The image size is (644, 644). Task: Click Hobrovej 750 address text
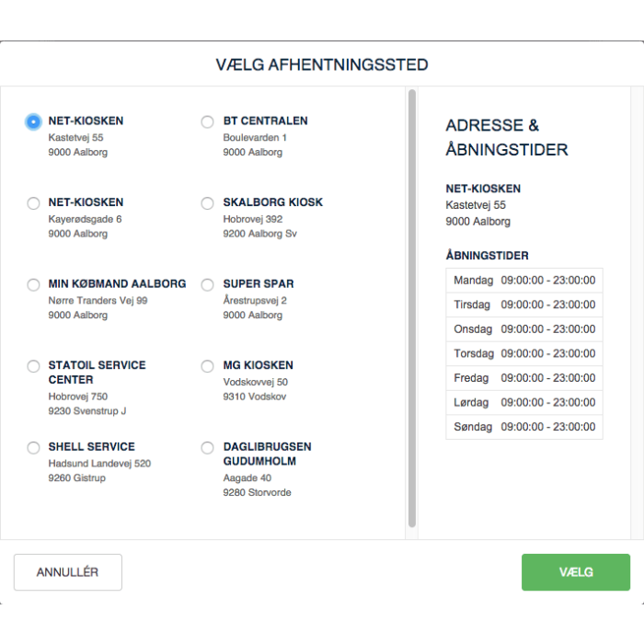[x=78, y=397]
